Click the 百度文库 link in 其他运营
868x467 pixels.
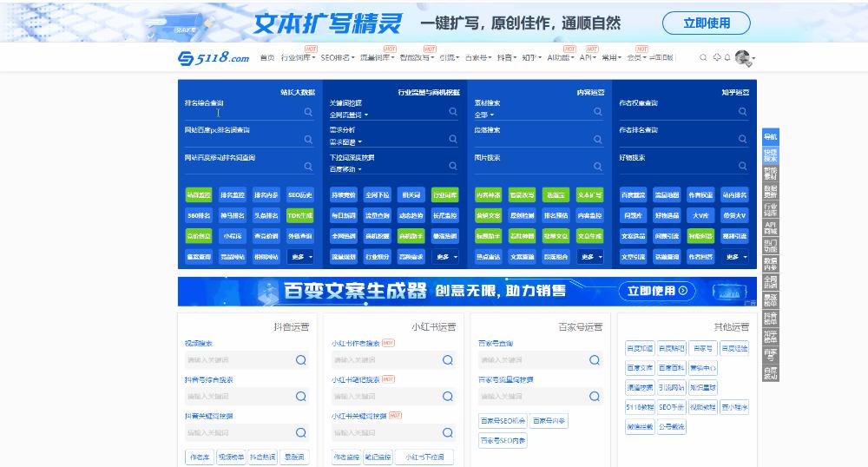pyautogui.click(x=640, y=368)
